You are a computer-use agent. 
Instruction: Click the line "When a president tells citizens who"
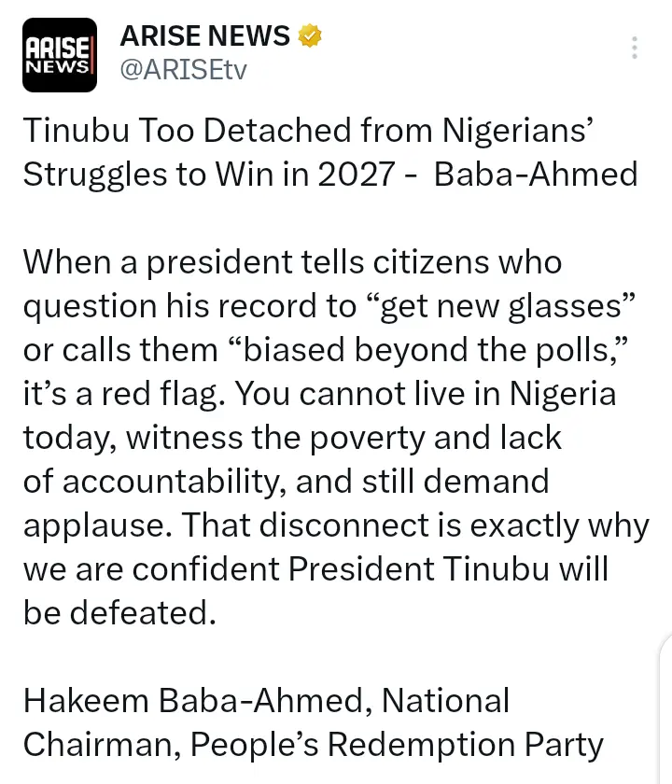pyautogui.click(x=292, y=261)
